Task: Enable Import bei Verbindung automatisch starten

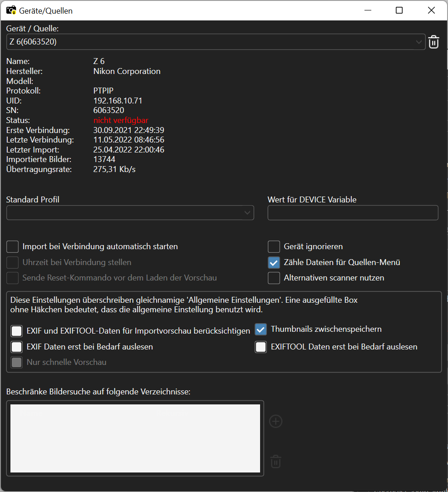Action: [13, 246]
